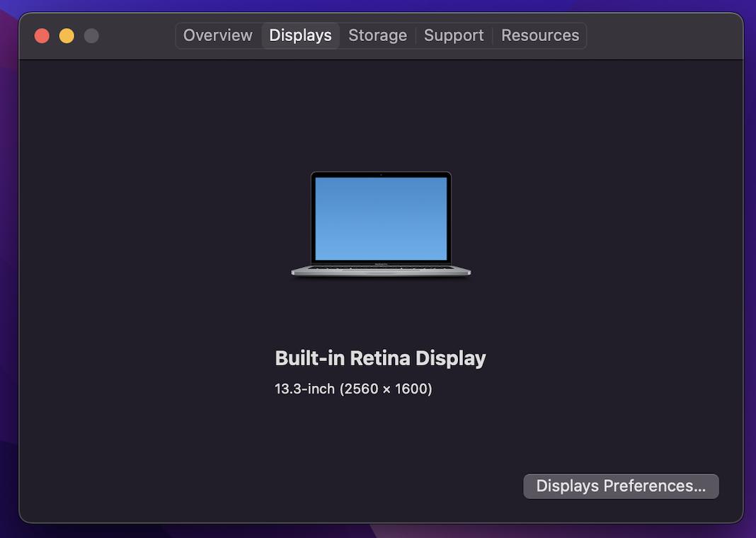Switch to the Overview tab
The width and height of the screenshot is (756, 538).
click(x=218, y=35)
